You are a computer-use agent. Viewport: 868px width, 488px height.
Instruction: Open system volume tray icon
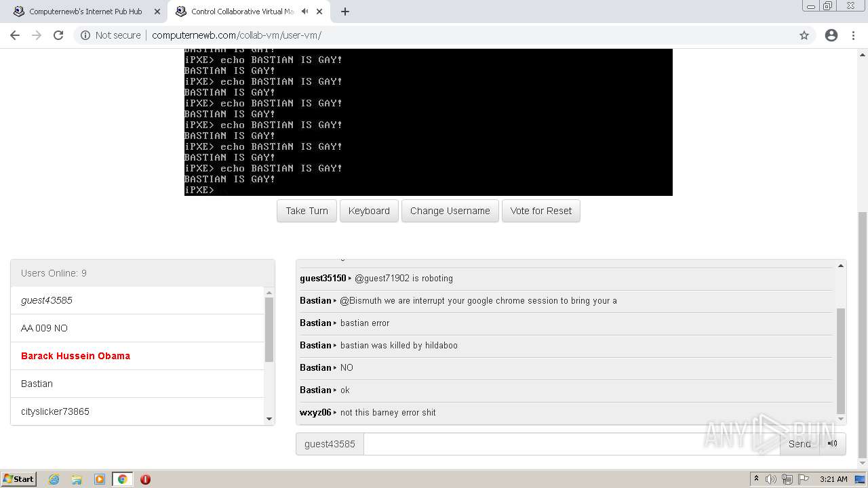point(771,479)
